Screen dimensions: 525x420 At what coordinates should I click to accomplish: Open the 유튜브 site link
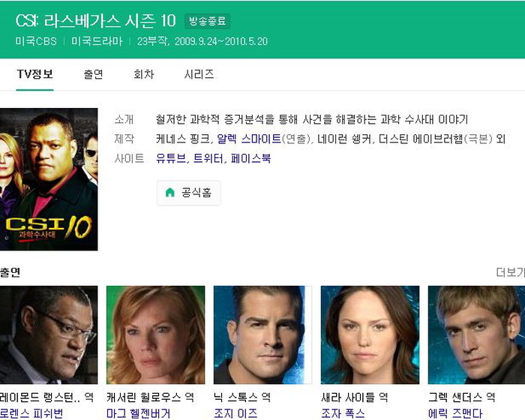tap(171, 158)
